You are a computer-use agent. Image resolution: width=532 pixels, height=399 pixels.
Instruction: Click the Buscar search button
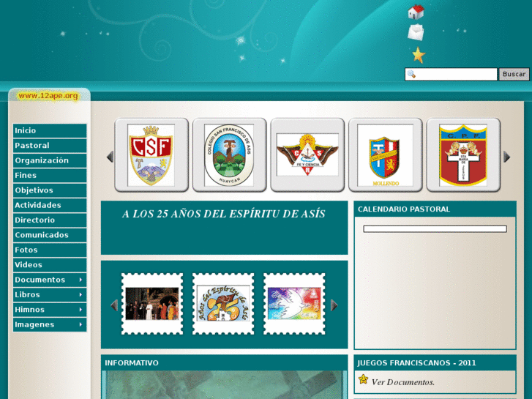(514, 74)
